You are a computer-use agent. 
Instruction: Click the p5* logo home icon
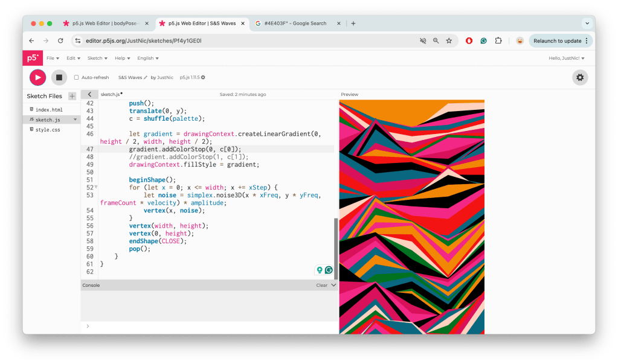click(33, 58)
